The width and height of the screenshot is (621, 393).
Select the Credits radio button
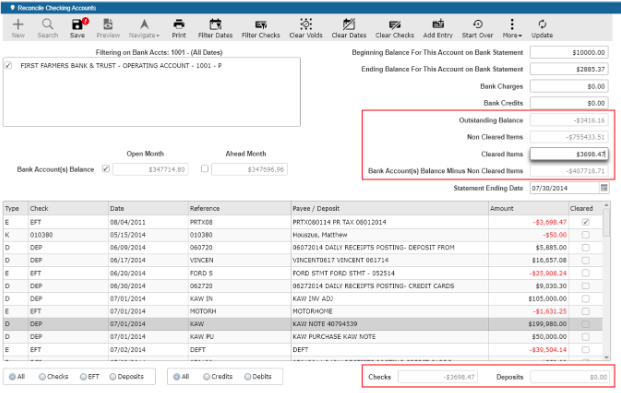coord(206,377)
